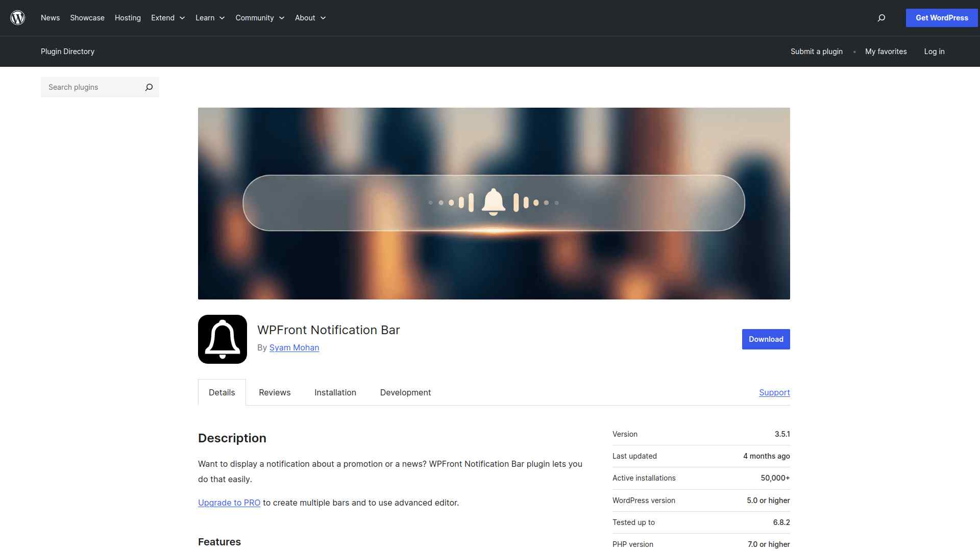Image resolution: width=980 pixels, height=551 pixels.
Task: Follow the Upgrade to PRO link
Action: pyautogui.click(x=229, y=503)
